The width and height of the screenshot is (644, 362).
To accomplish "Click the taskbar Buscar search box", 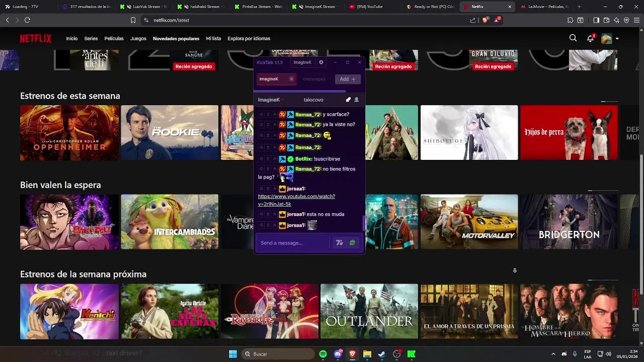I will [x=279, y=354].
